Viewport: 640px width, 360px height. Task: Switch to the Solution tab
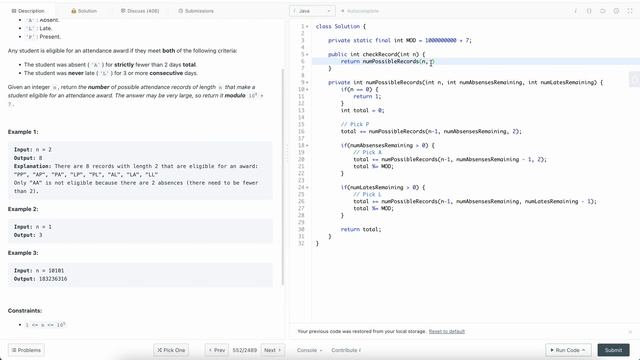click(84, 11)
